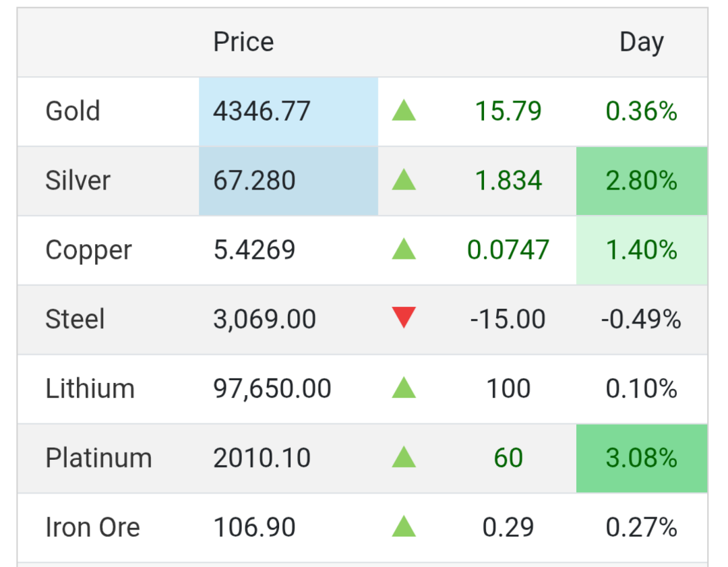Click the green up arrow for Lithium
This screenshot has height=567, width=728.
404,388
